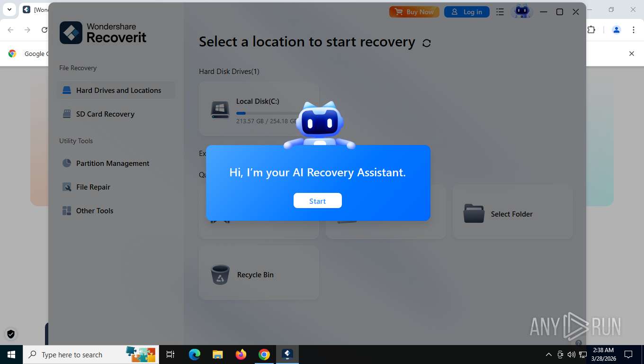Close the Recoverit window
Screen dimensions: 644x364
[x=576, y=12]
